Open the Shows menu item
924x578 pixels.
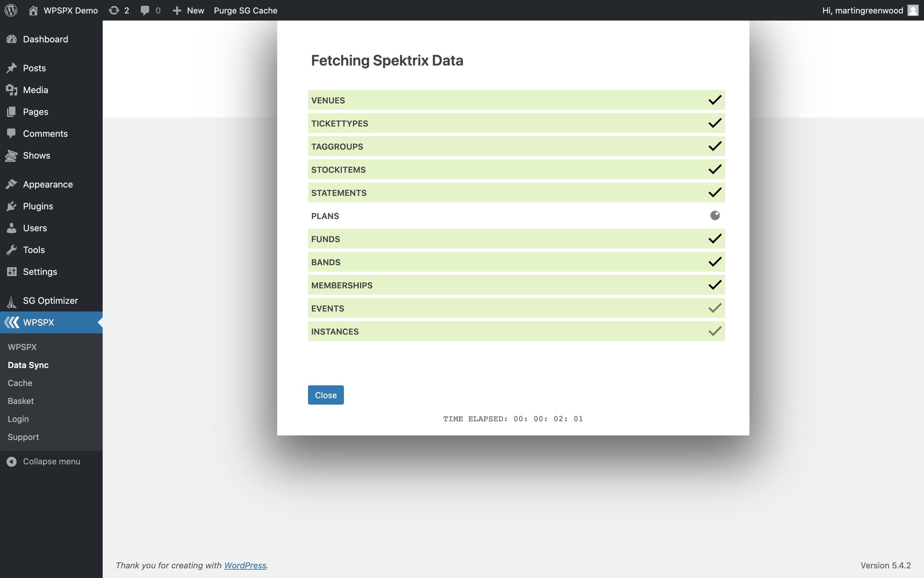(x=51, y=156)
